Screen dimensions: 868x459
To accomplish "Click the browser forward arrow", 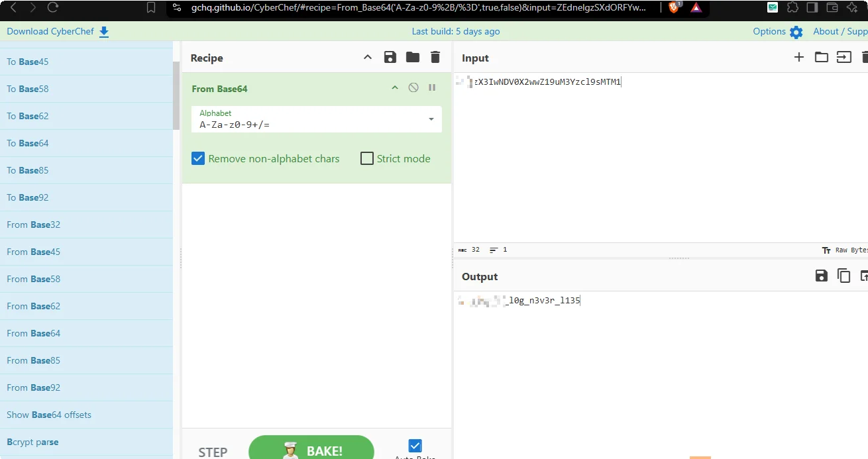I will 34,7.
